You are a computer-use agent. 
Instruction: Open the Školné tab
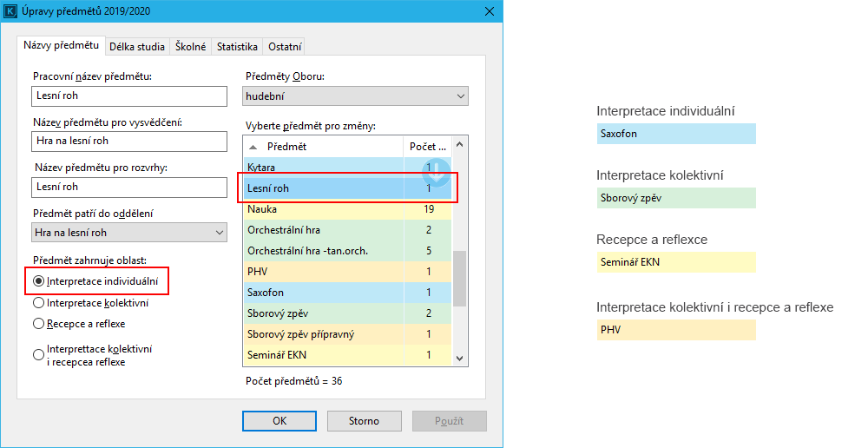click(x=190, y=47)
